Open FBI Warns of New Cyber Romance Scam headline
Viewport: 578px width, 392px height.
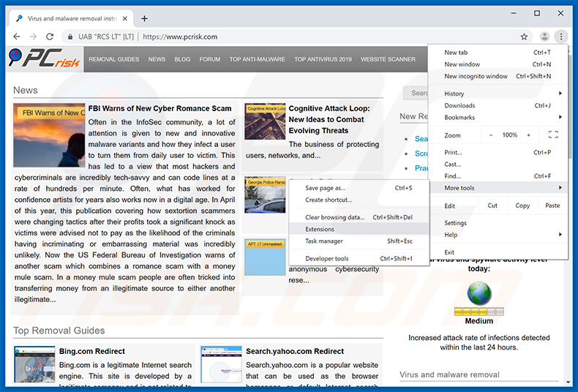coord(159,108)
